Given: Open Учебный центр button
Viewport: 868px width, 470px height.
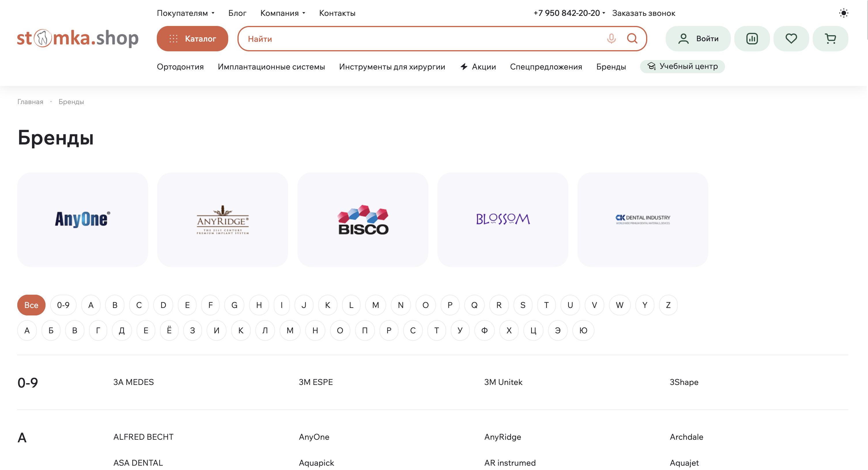Looking at the screenshot, I should click(682, 66).
